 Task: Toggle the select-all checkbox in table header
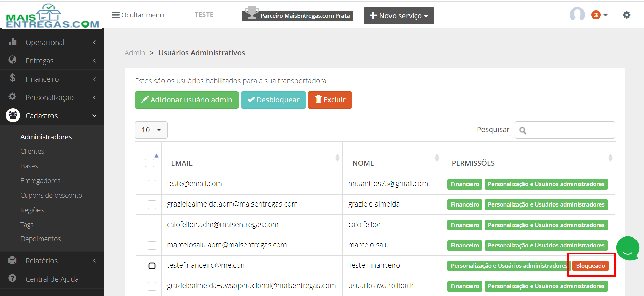[x=150, y=163]
